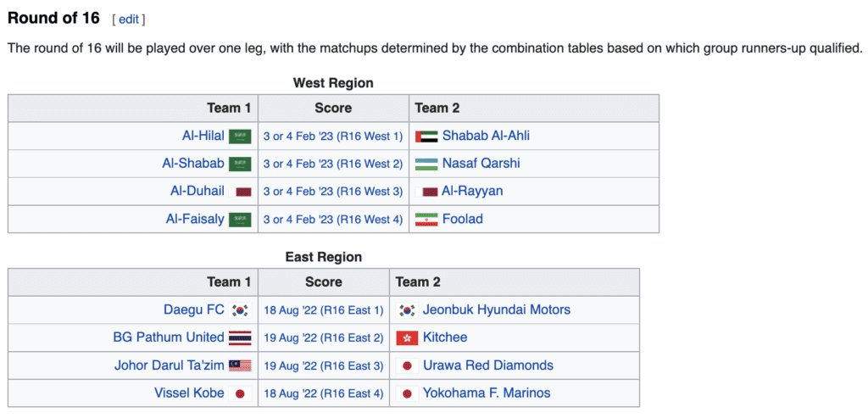
Task: Click the Uzbekistan flag beside Nasaf Qarshi
Action: tap(426, 164)
